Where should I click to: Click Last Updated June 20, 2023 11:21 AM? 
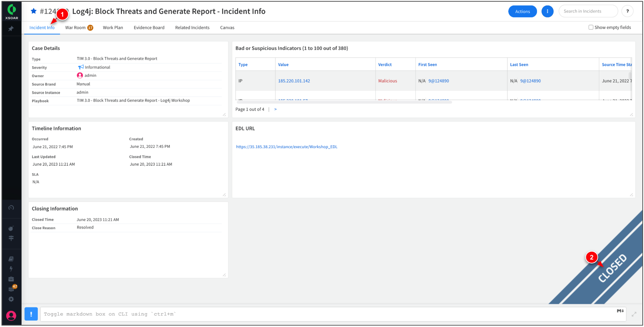tap(54, 164)
